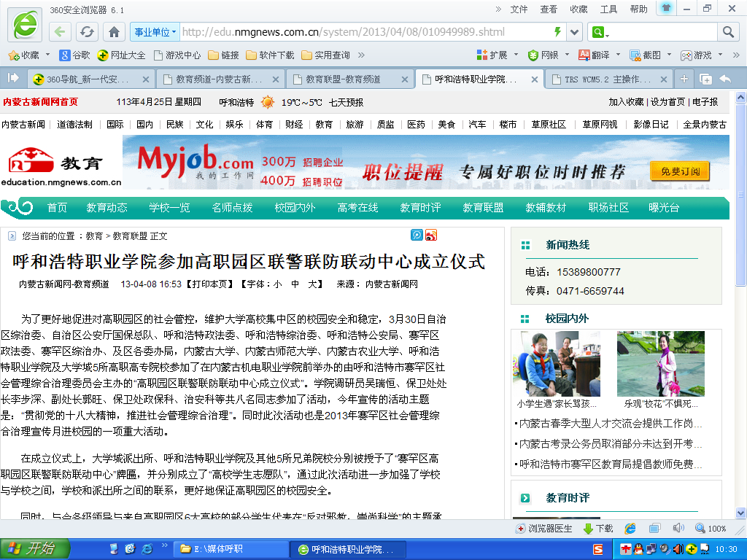Click the search magnifier icon
Image resolution: width=747 pixels, height=560 pixels.
click(x=727, y=32)
